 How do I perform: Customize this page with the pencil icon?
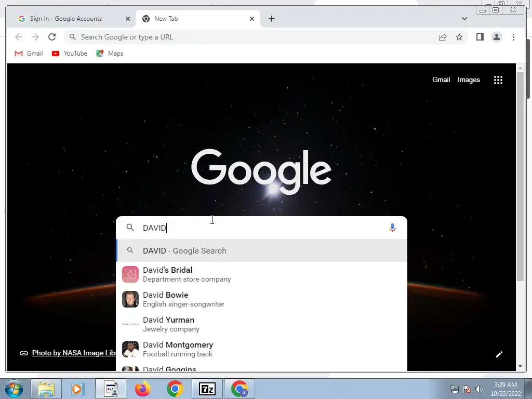point(499,354)
